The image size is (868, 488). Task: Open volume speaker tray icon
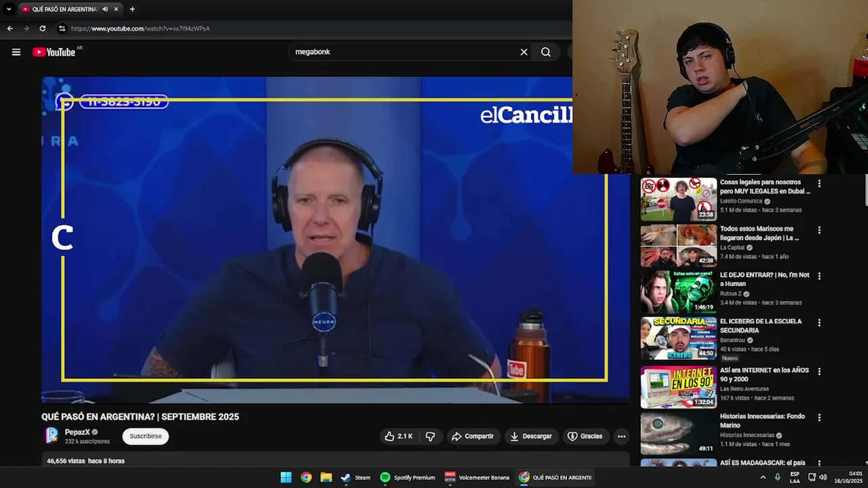point(823,477)
